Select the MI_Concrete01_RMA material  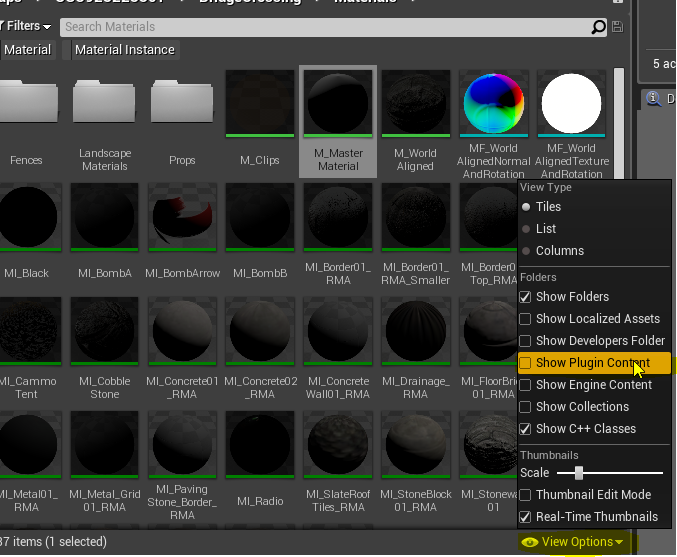tap(182, 331)
